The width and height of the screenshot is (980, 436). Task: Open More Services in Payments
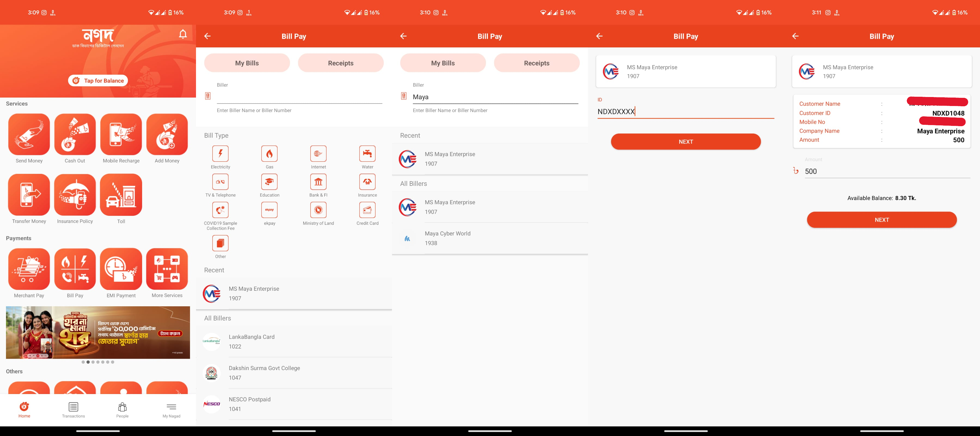pyautogui.click(x=167, y=269)
